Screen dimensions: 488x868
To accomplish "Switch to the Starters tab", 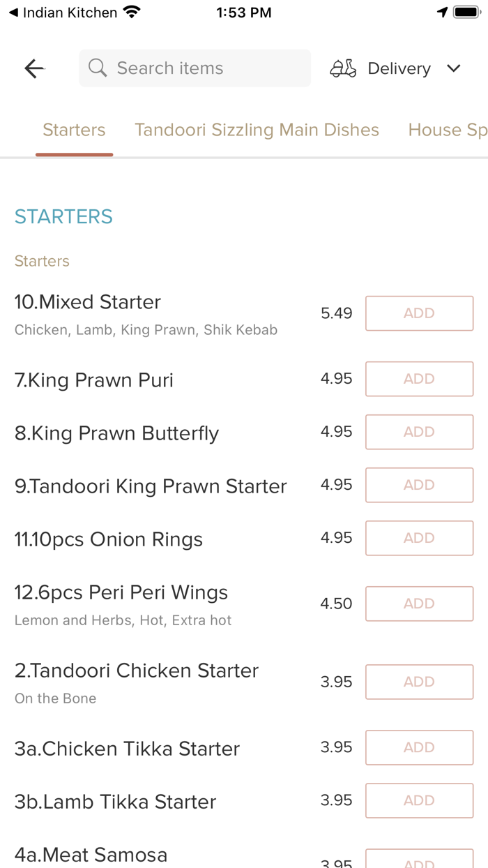I will pos(74,130).
